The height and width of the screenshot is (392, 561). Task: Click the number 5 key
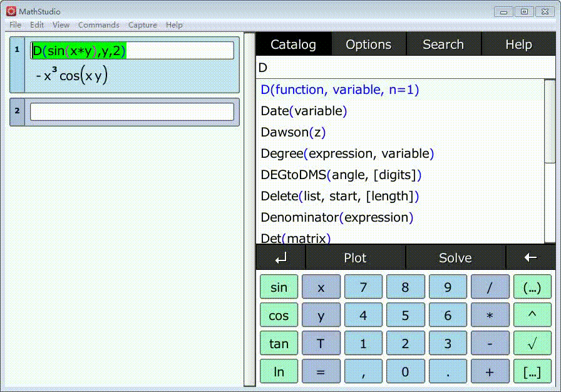405,315
